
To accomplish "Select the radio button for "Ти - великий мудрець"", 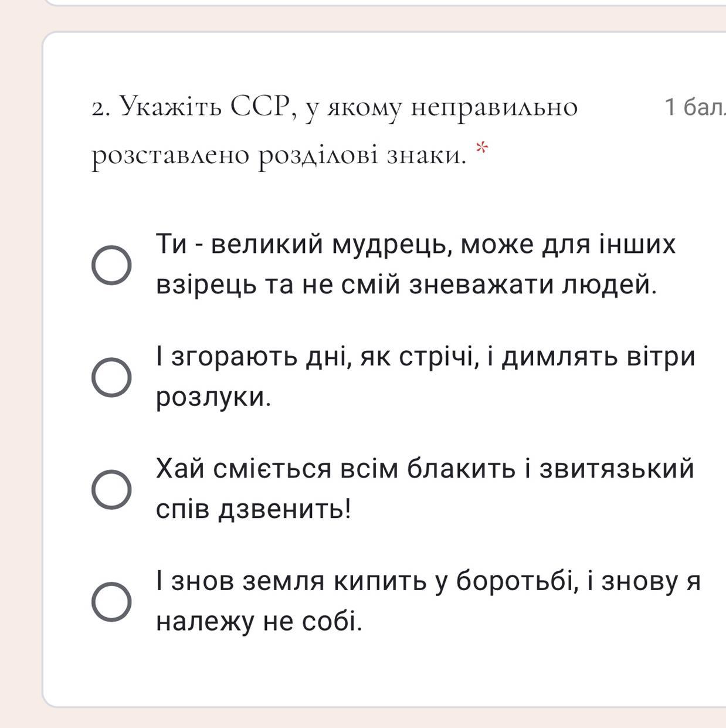I will click(111, 265).
